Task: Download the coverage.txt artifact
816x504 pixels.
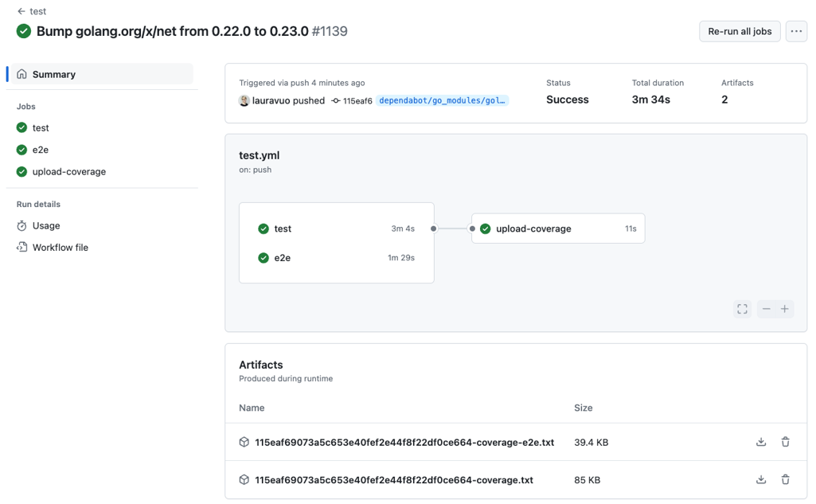Action: click(x=761, y=479)
